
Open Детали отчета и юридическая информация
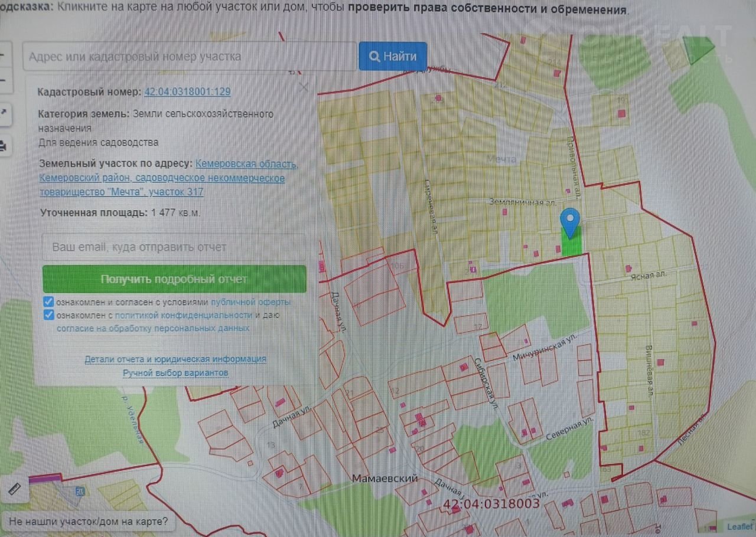(175, 359)
